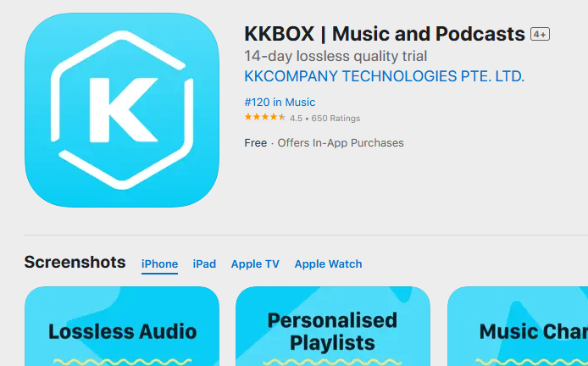Click the 4.5 rating score
Viewport: 588px width, 366px height.
[x=296, y=118]
